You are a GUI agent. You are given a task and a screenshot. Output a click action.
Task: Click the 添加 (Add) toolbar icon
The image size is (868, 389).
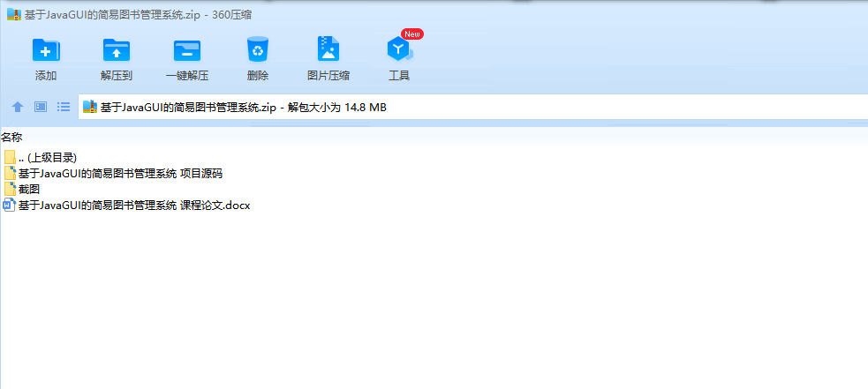coord(46,51)
